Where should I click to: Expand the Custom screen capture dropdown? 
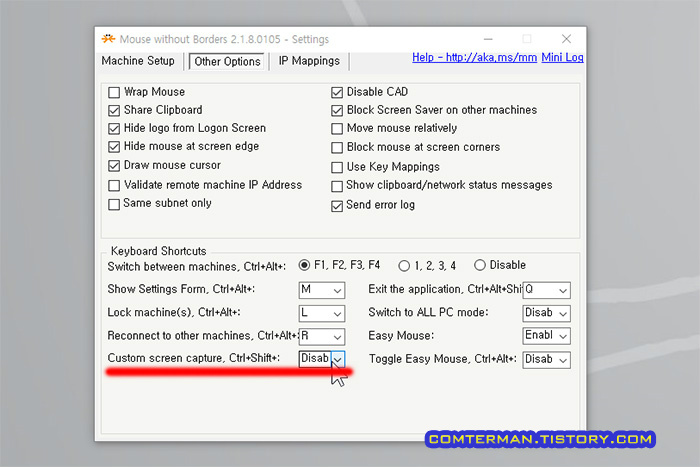[x=321, y=359]
